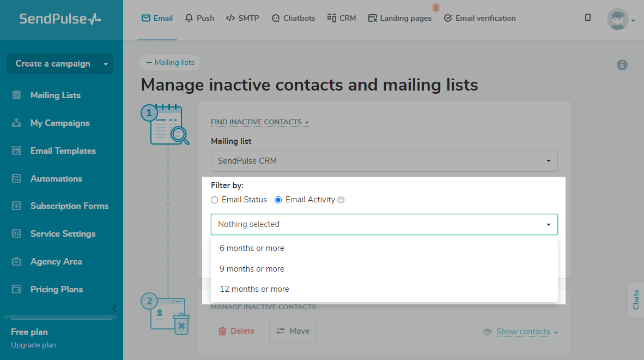Switch to the Chatbots tab
644x360 pixels.
(x=293, y=18)
